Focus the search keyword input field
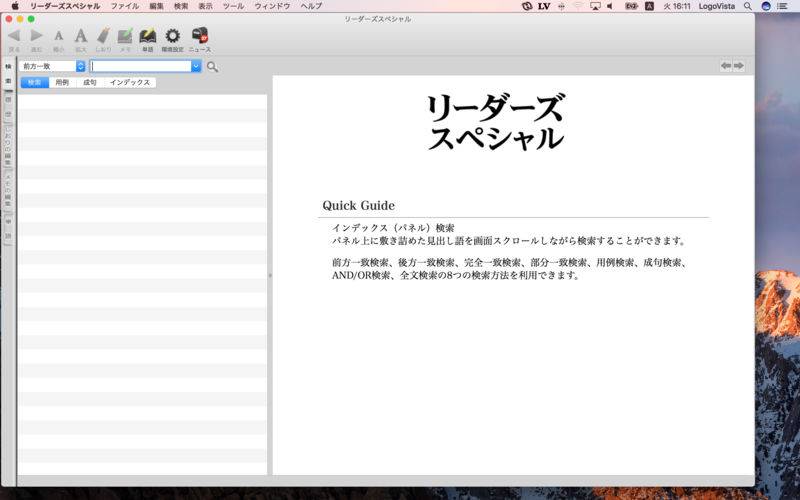The width and height of the screenshot is (800, 500). pyautogui.click(x=141, y=66)
